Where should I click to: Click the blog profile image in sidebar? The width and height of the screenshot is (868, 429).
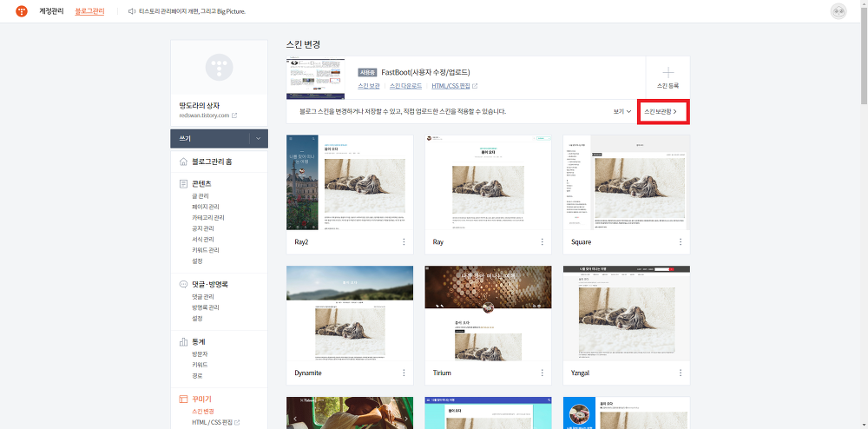[x=220, y=68]
